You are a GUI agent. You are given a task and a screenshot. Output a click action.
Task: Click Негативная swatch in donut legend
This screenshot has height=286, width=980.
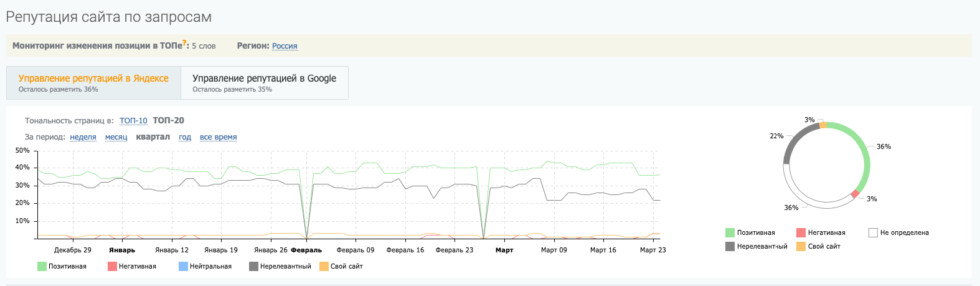(801, 233)
